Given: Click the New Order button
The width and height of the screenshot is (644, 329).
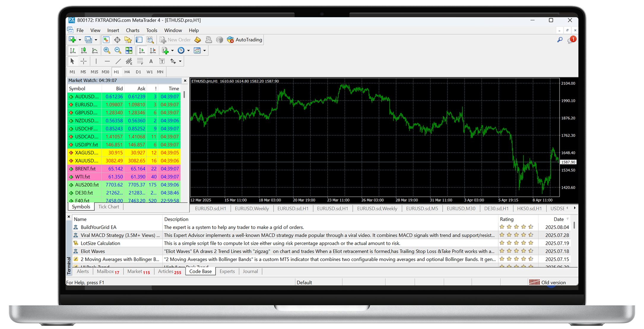Looking at the screenshot, I should click(175, 40).
